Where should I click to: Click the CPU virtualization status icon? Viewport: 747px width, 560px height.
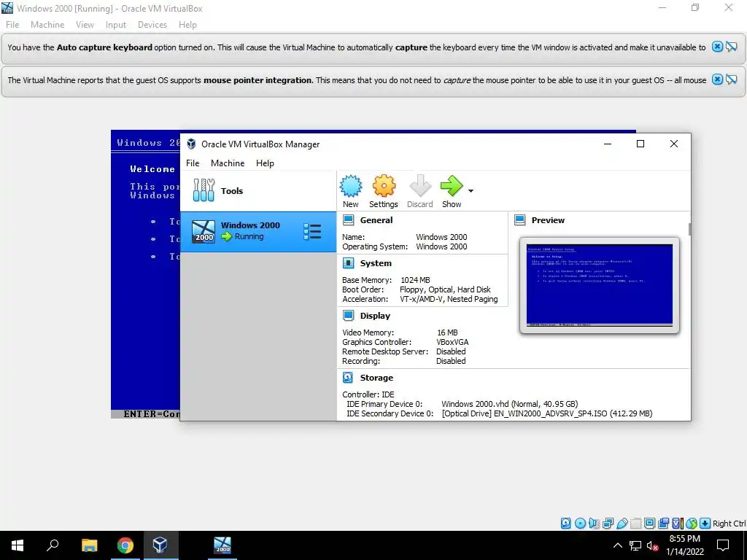[677, 524]
